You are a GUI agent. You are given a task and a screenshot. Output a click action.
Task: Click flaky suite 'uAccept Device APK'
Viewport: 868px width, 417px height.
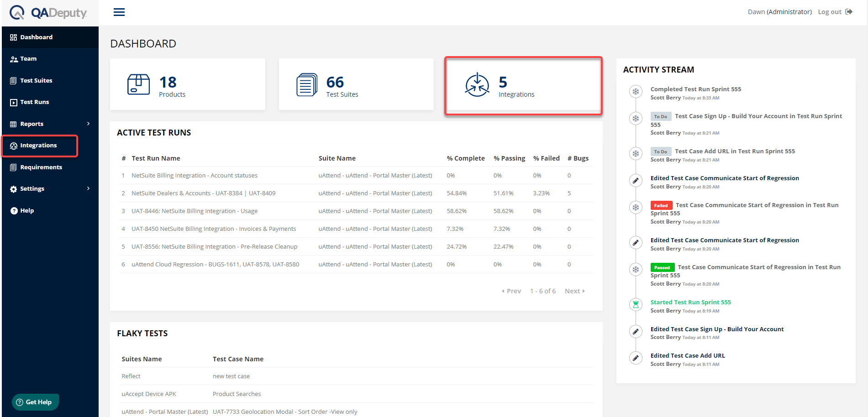(149, 394)
